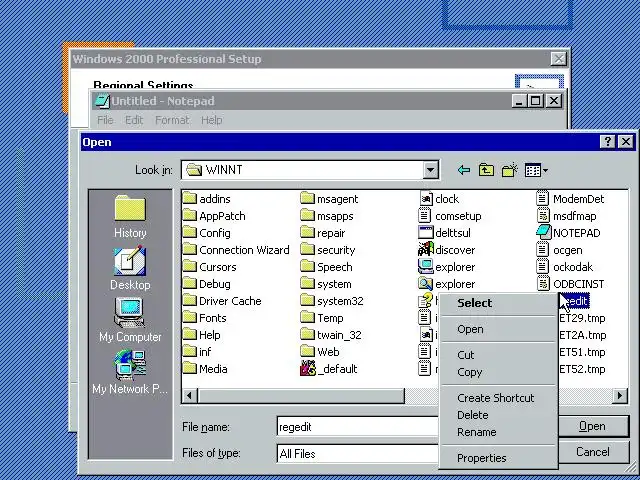Select the delttsul file
This screenshot has height=480, width=640.
[444, 233]
